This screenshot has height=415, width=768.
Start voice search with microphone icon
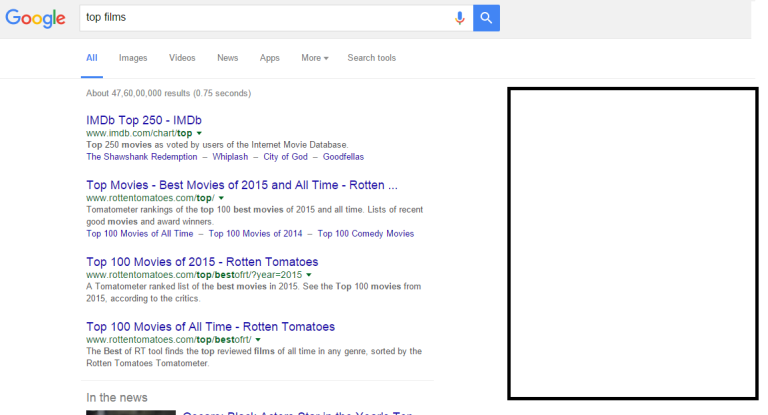459,18
